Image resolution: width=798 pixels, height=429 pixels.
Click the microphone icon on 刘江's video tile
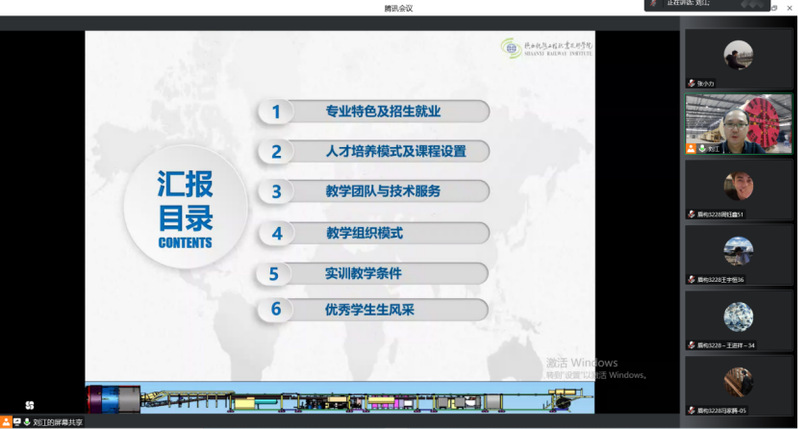pos(702,148)
